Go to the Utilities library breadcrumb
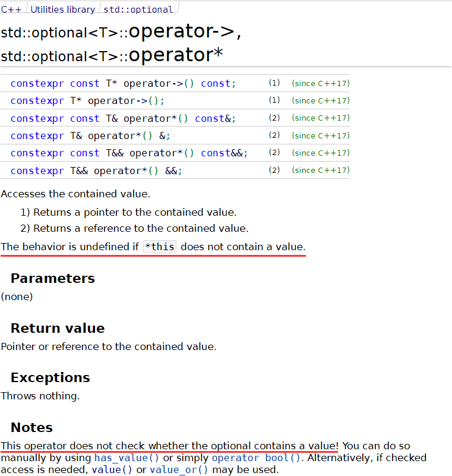This screenshot has width=452, height=476. pyautogui.click(x=62, y=10)
